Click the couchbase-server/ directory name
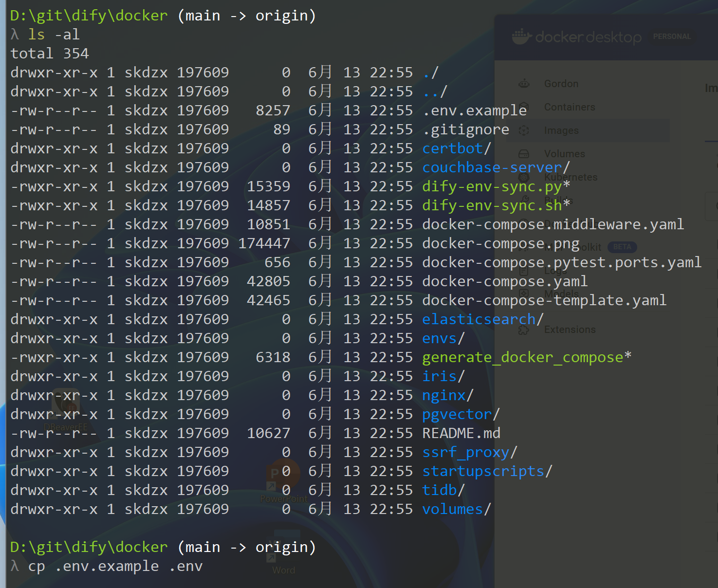 point(496,167)
